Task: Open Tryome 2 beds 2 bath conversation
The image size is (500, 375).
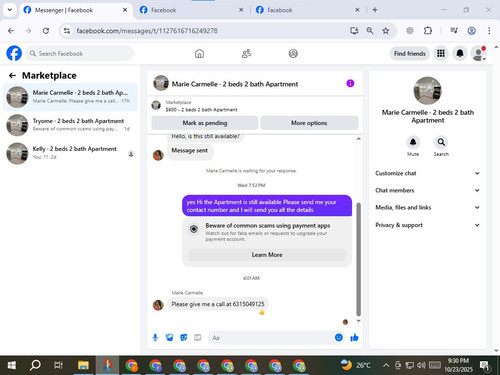Action: point(70,125)
